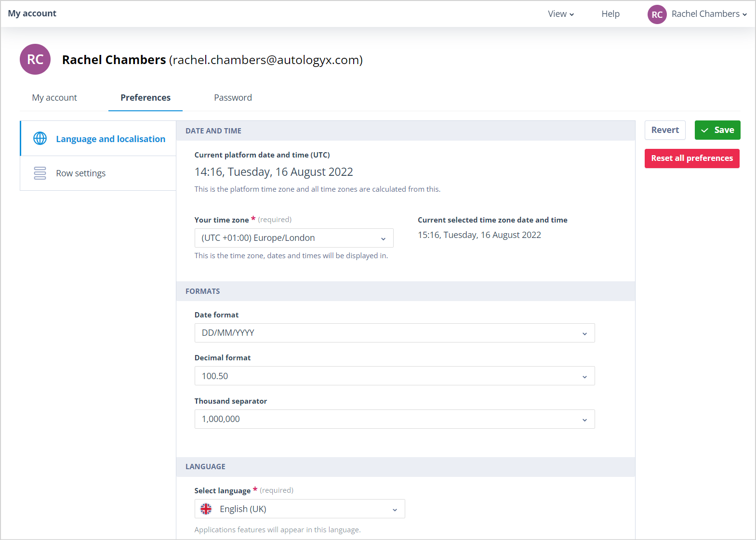Image resolution: width=756 pixels, height=540 pixels.
Task: Click the My account page title
Action: pos(32,13)
